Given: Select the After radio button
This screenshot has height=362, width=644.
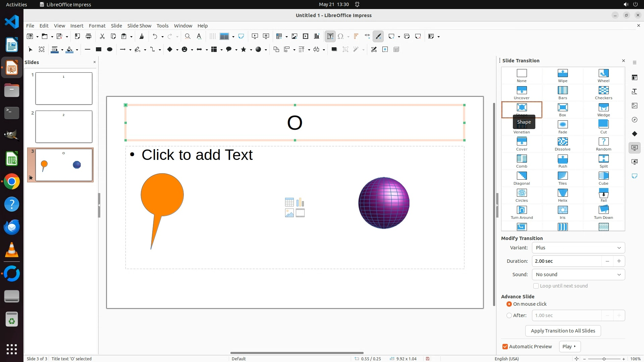Looking at the screenshot, I should pyautogui.click(x=509, y=315).
